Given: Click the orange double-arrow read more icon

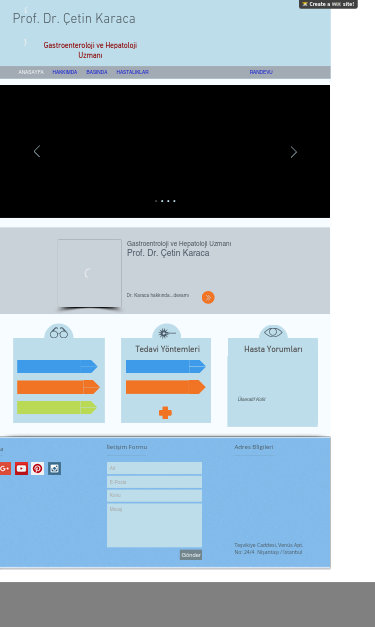Looking at the screenshot, I should [x=208, y=298].
